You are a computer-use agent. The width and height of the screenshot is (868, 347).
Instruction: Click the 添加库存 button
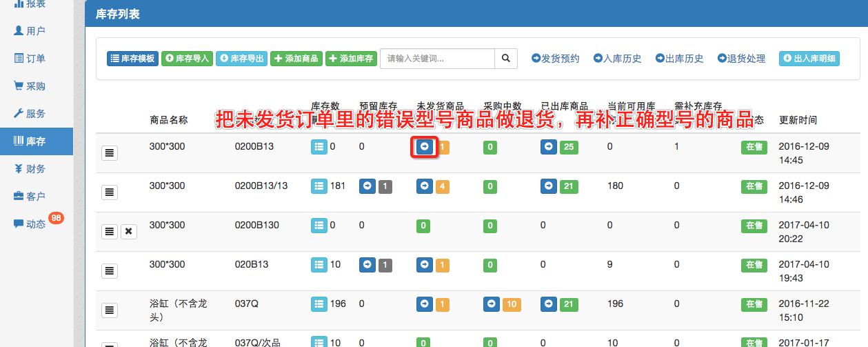pos(351,59)
